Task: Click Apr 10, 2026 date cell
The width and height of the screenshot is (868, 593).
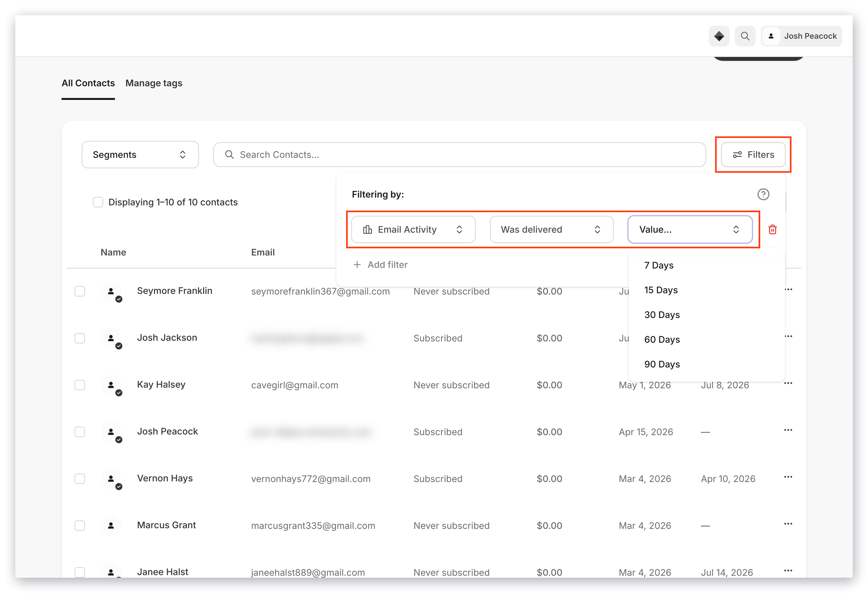Action: (728, 479)
